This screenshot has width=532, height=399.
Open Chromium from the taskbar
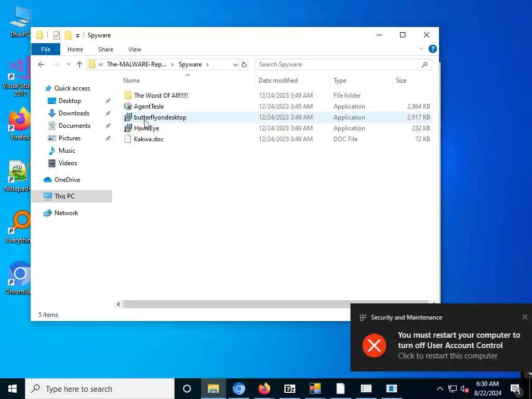tap(239, 389)
